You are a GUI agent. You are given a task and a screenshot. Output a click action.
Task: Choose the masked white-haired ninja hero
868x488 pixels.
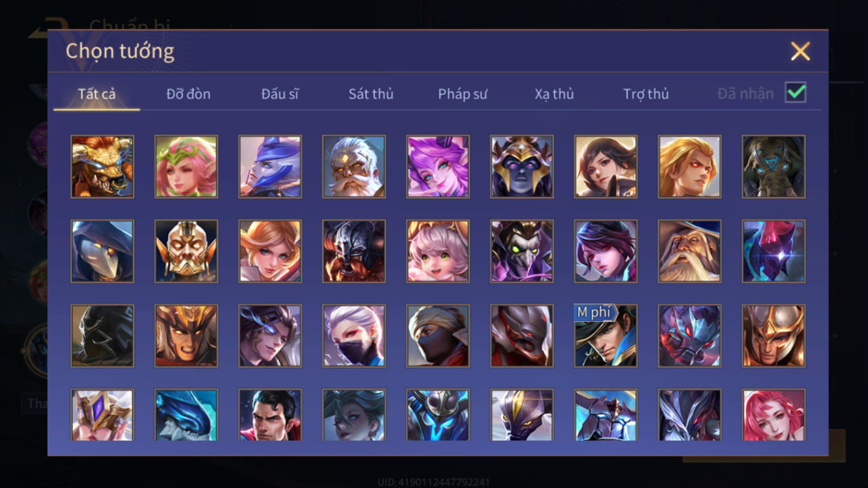(x=354, y=336)
